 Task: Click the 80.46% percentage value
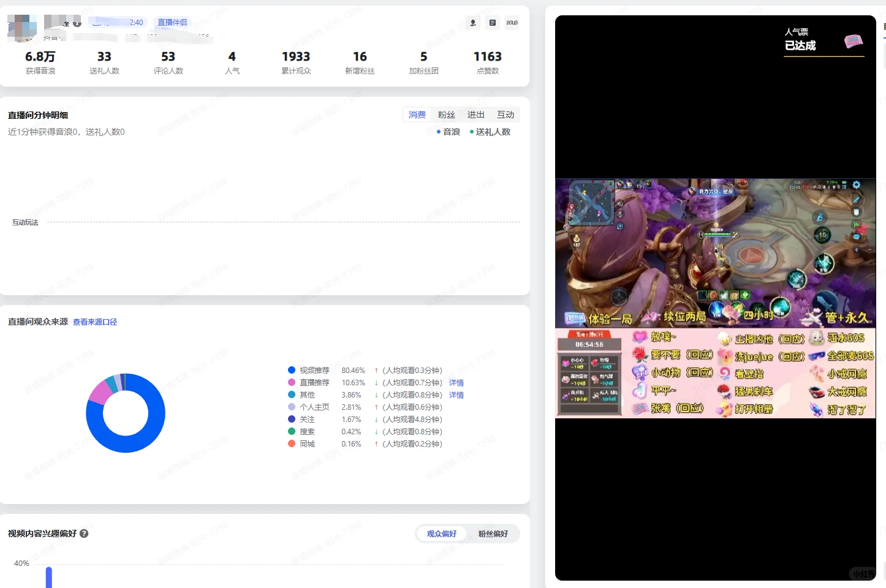coord(353,371)
